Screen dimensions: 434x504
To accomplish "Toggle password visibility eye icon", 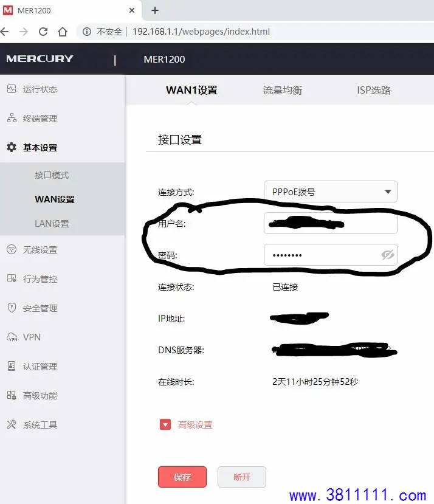I will [387, 255].
